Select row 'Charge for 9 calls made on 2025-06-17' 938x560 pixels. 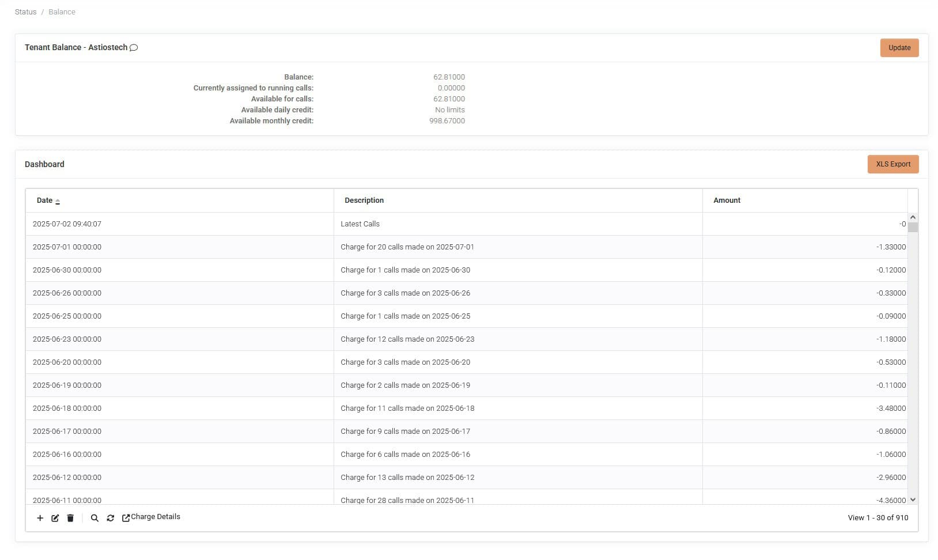tap(467, 432)
